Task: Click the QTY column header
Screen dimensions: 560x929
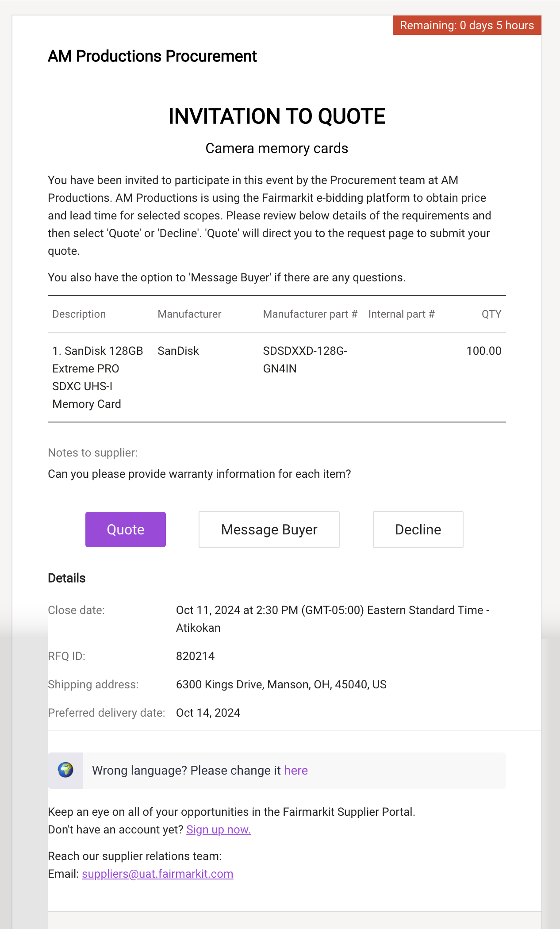Action: (x=491, y=314)
